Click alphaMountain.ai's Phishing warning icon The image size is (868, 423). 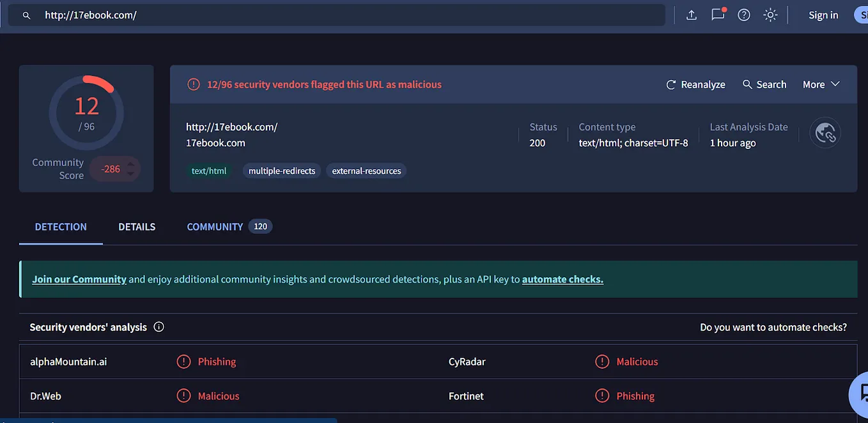coord(184,361)
